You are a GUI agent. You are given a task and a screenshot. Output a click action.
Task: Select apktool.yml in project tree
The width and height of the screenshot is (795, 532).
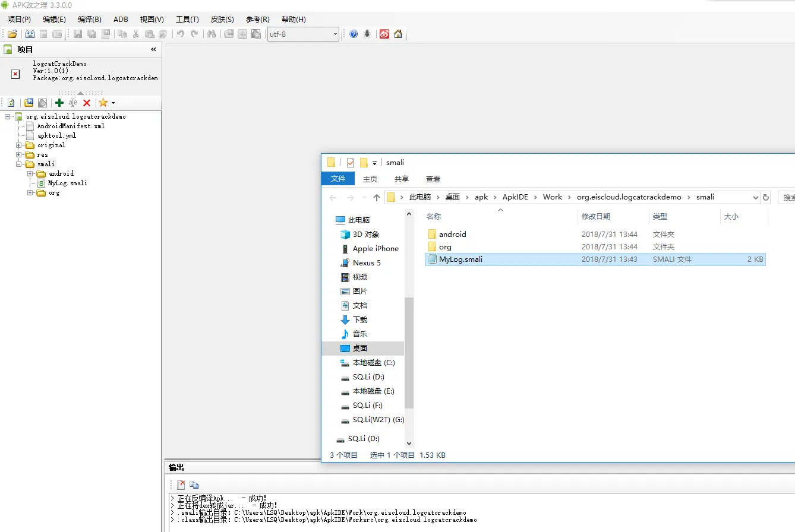pyautogui.click(x=56, y=135)
